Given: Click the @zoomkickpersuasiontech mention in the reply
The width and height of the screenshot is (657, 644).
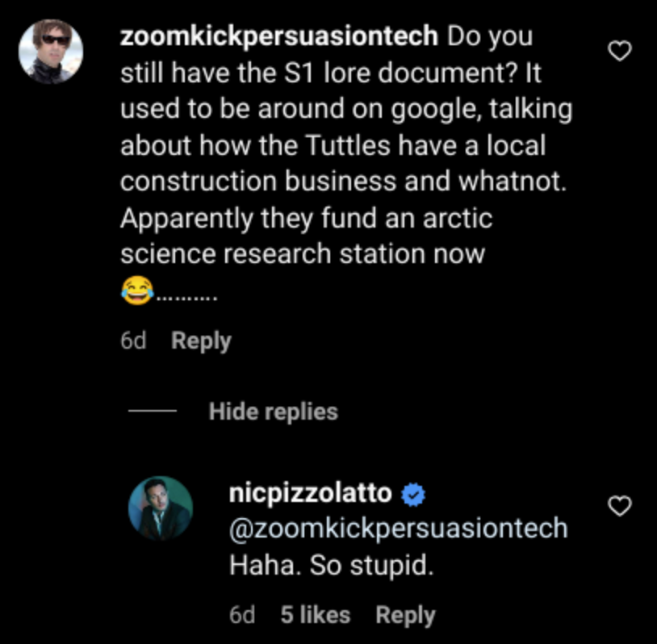Looking at the screenshot, I should [399, 529].
